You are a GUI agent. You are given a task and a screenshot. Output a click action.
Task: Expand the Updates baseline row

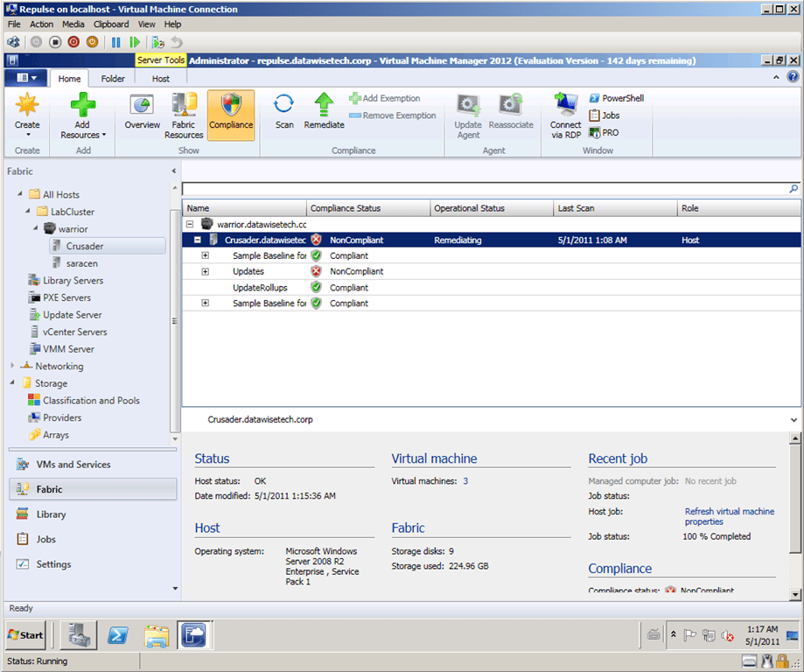[205, 271]
